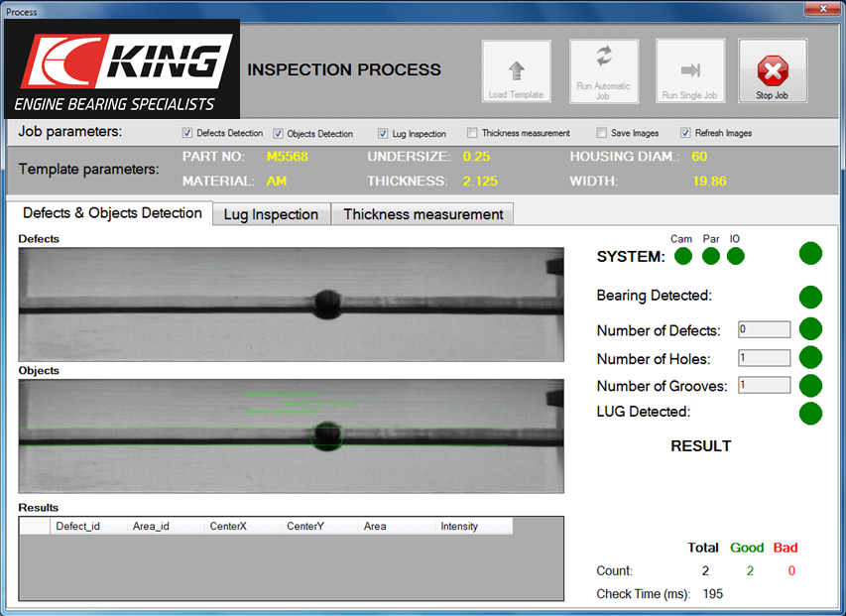Screen dimensions: 846x616
Task: Click the Bearing Detected status light
Action: click(x=810, y=297)
